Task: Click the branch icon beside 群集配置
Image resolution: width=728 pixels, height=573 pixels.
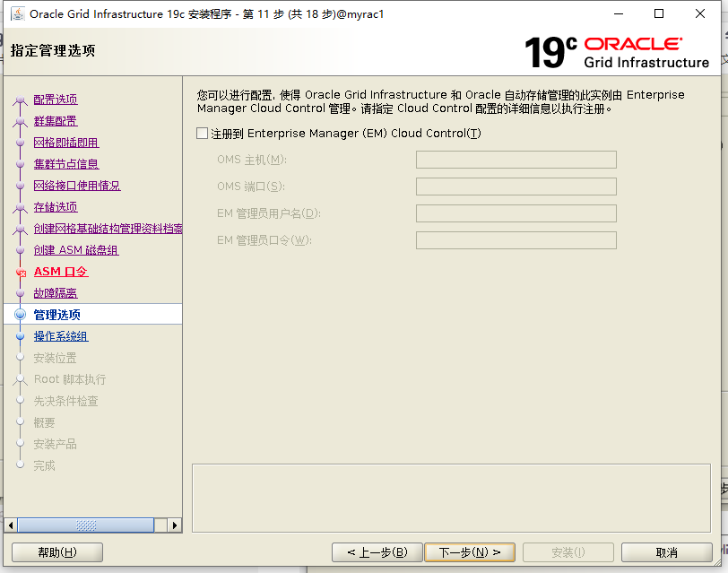Action: [20, 122]
